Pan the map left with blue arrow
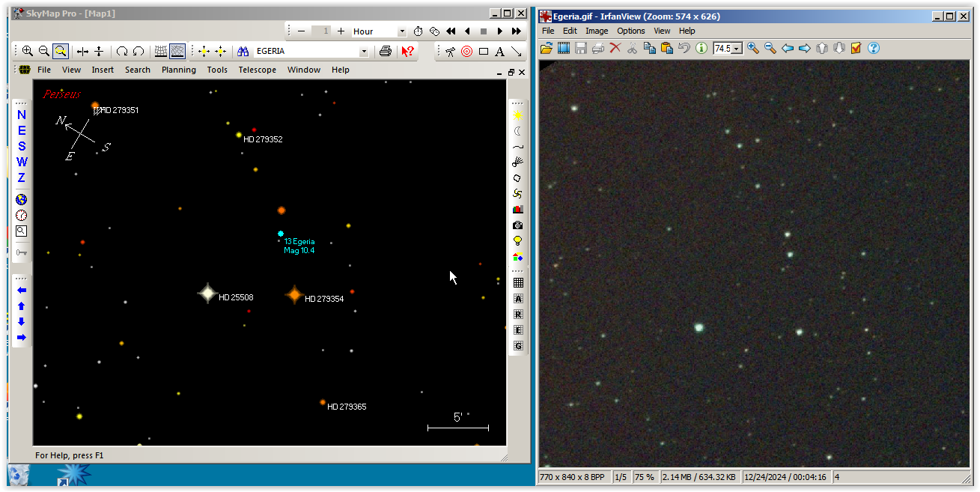 click(22, 290)
